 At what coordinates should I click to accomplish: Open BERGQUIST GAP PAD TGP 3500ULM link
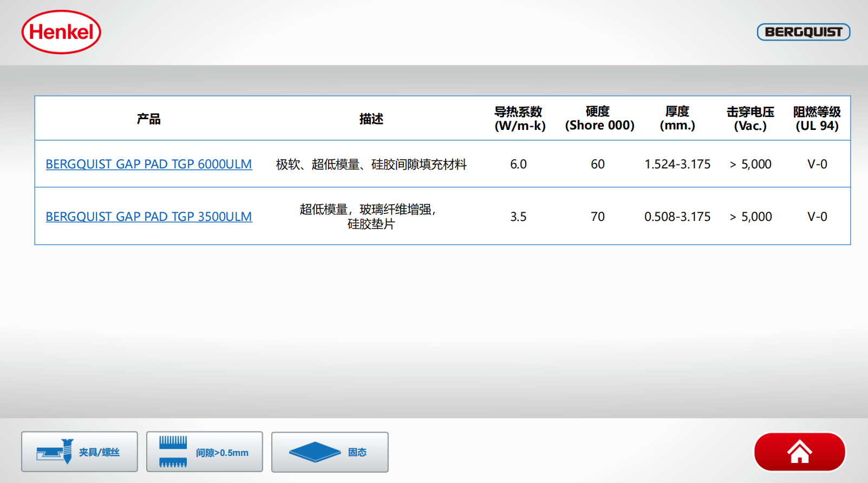(x=149, y=217)
